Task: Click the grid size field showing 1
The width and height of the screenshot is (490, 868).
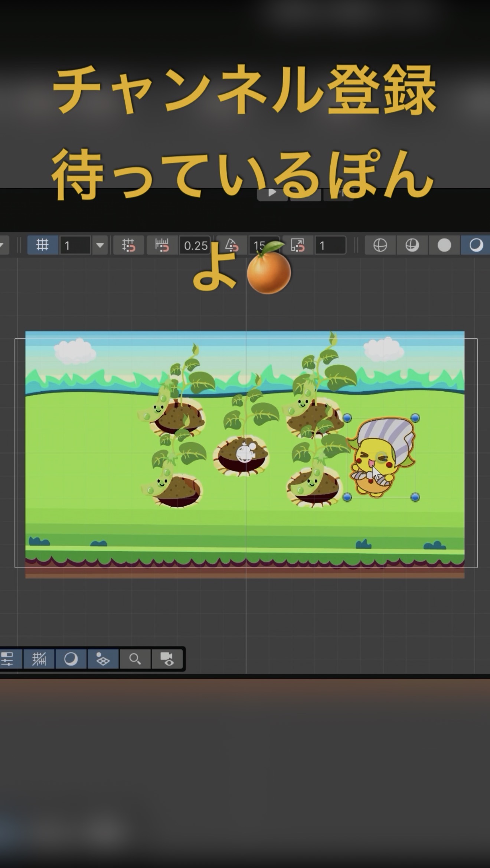Action: pos(75,245)
